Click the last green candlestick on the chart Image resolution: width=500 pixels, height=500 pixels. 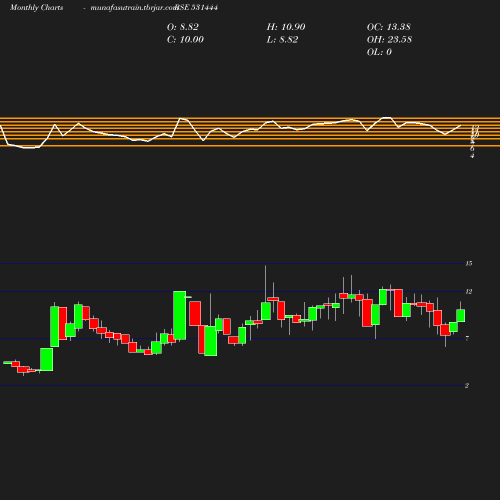461,315
